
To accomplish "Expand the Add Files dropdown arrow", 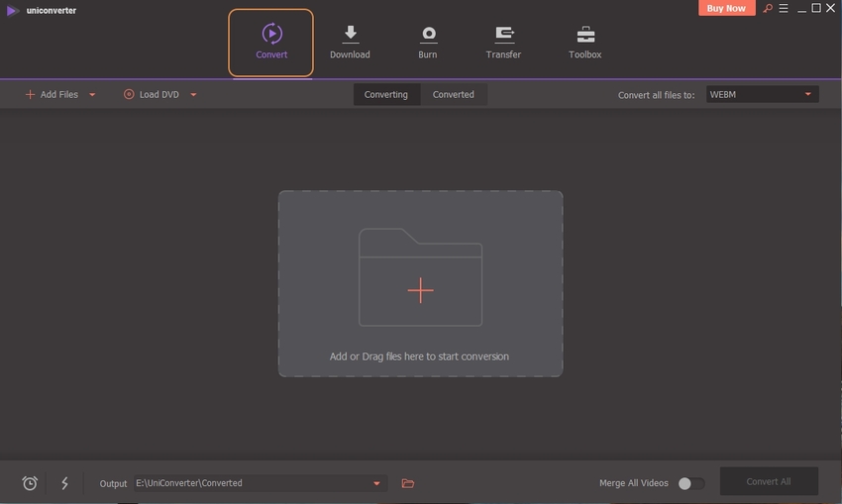I will pos(92,95).
